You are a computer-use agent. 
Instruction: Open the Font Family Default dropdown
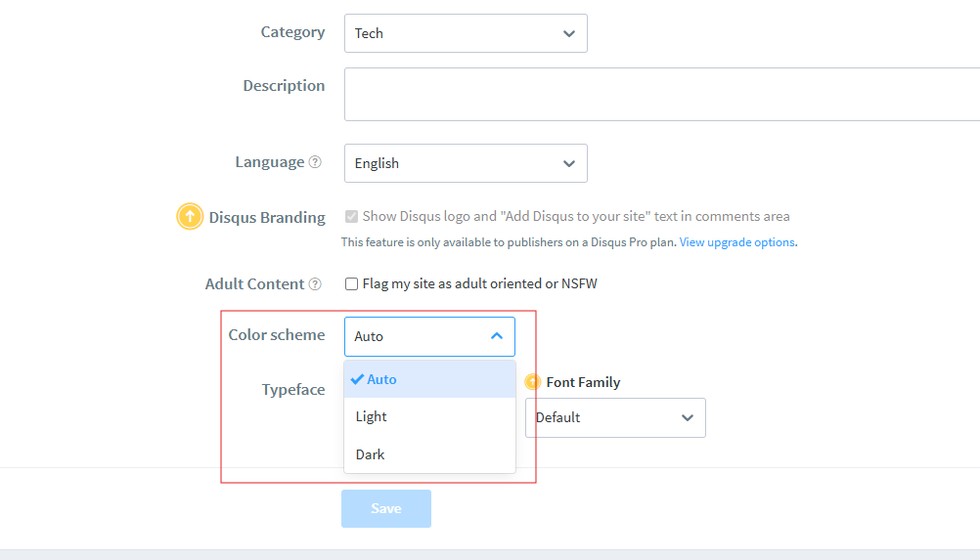point(615,417)
